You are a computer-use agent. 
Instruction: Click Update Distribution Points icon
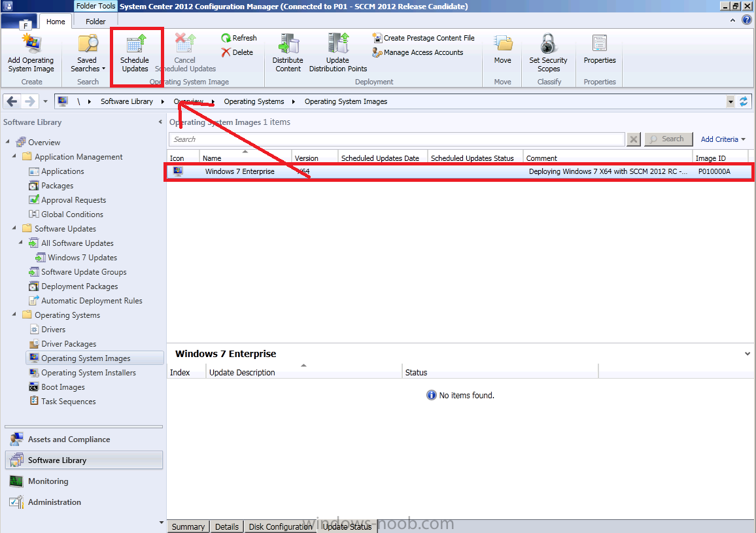point(338,43)
